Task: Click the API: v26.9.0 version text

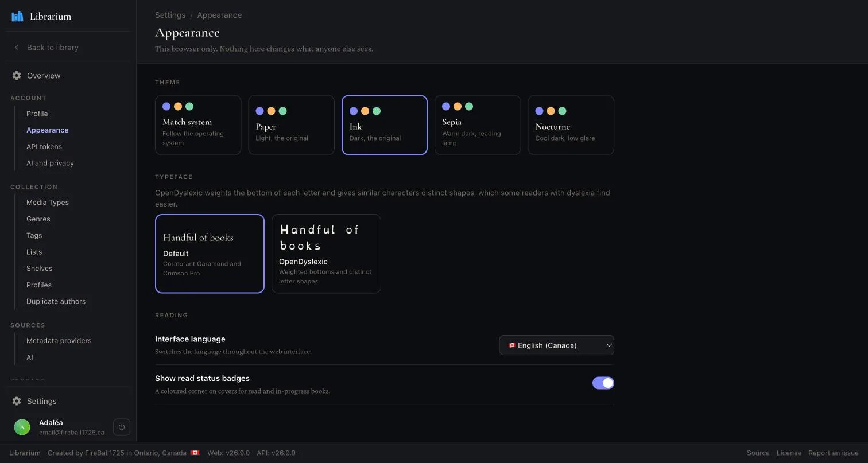Action: coord(276,453)
